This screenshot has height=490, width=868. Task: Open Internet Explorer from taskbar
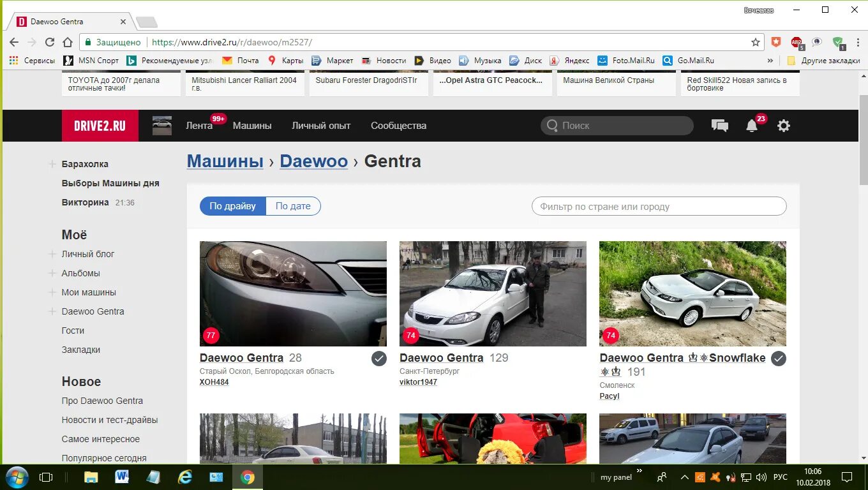click(x=185, y=477)
